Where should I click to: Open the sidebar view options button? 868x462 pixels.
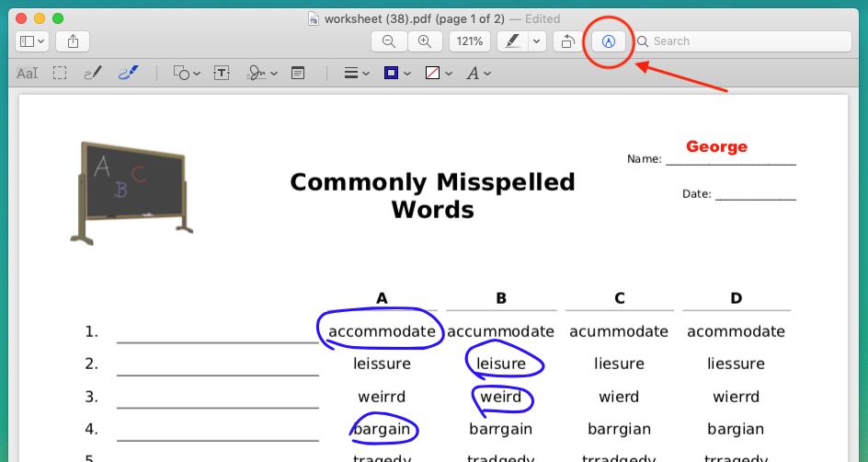pos(32,41)
